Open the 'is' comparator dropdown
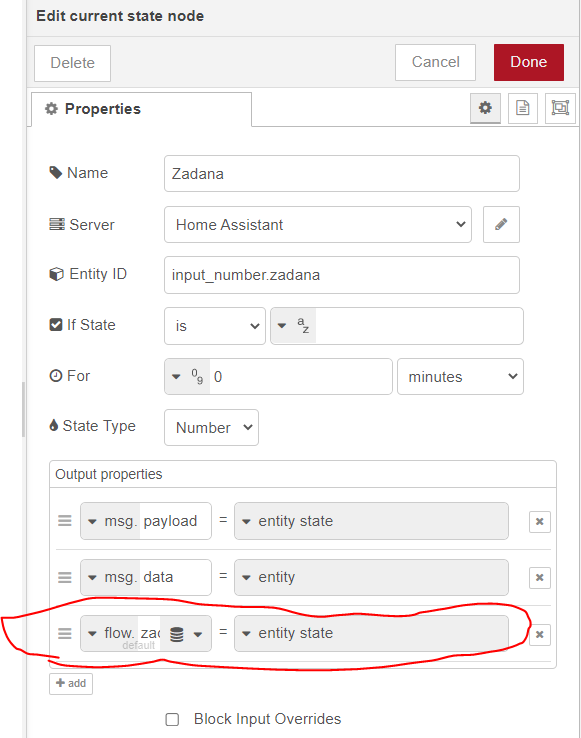 click(215, 326)
